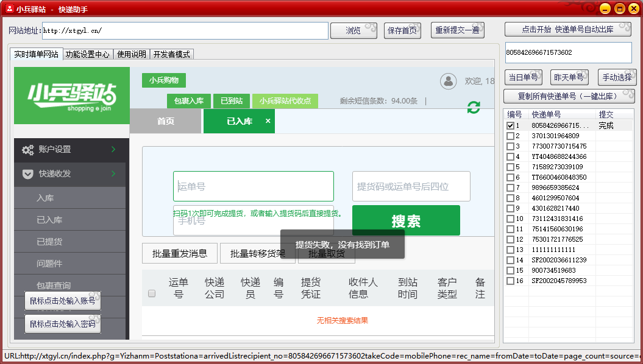Minimize the 快递助手 window
This screenshot has width=643, height=364.
tap(605, 9)
